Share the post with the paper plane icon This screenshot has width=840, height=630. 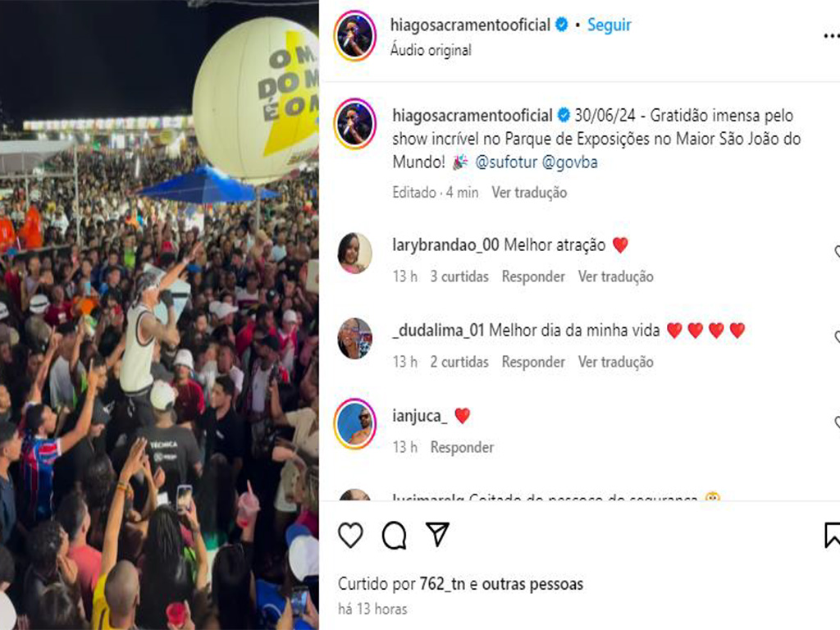pos(437,534)
